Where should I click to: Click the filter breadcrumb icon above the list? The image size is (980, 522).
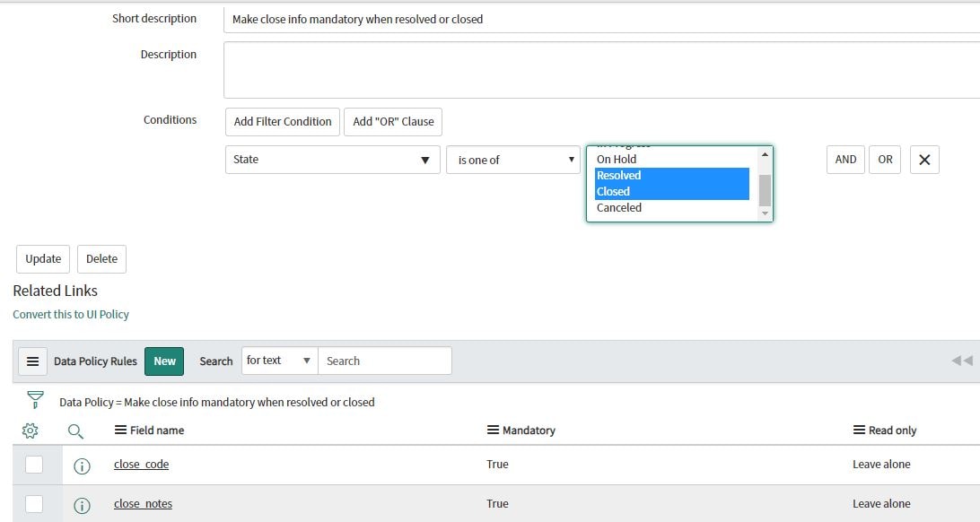34,400
